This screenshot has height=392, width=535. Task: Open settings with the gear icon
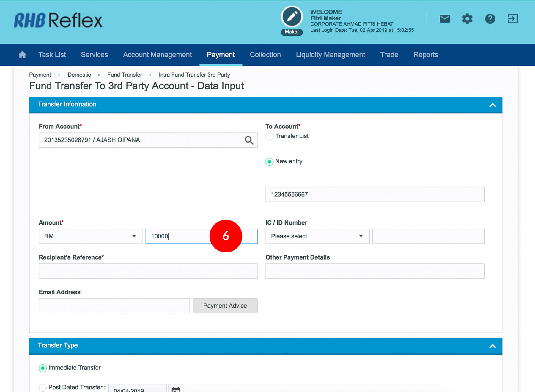pos(467,19)
